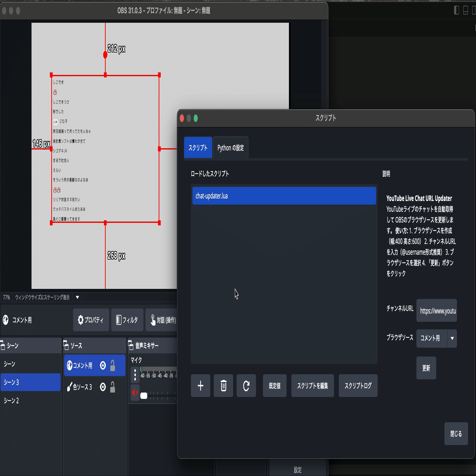The width and height of the screenshot is (476, 476).
Task: Switch to the スクリプト tab
Action: (x=198, y=148)
